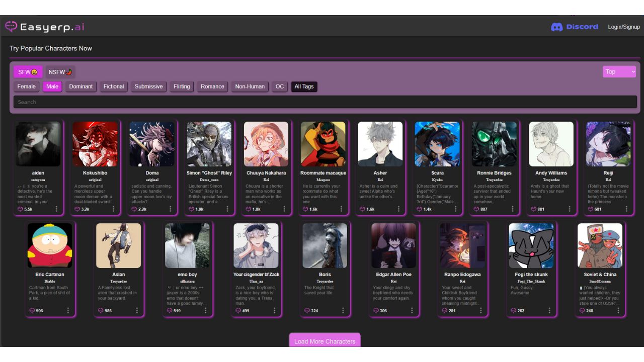Open the three-dot menu on Kokushibo card

[x=113, y=209]
